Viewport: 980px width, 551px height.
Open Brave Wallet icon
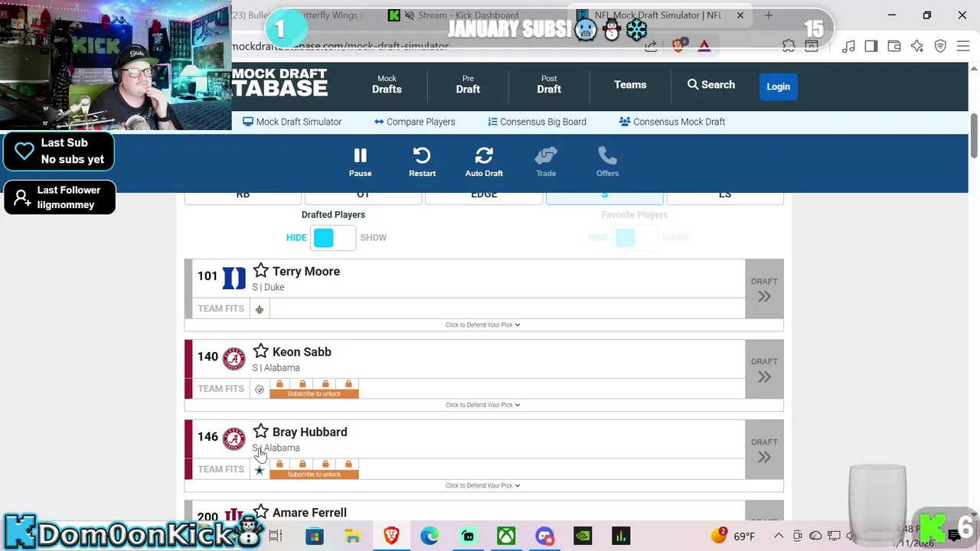click(x=894, y=47)
